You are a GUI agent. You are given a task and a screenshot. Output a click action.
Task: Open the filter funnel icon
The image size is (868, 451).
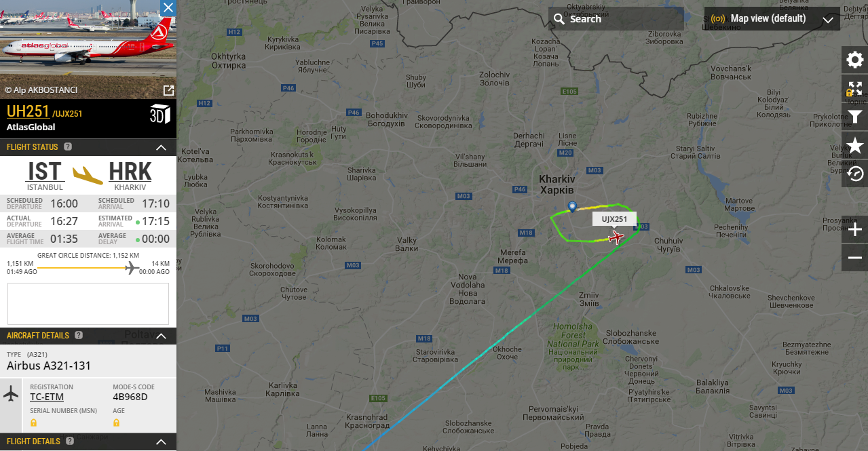pyautogui.click(x=855, y=117)
